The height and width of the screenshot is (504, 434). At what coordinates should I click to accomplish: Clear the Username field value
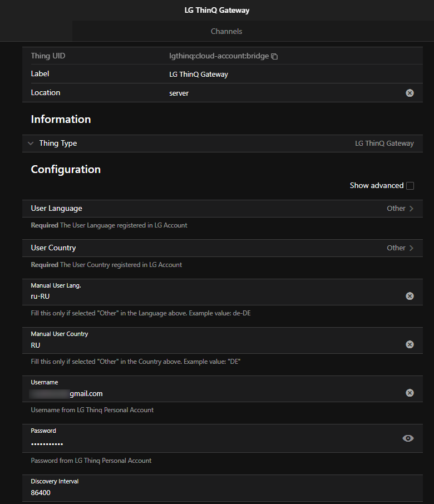point(410,393)
